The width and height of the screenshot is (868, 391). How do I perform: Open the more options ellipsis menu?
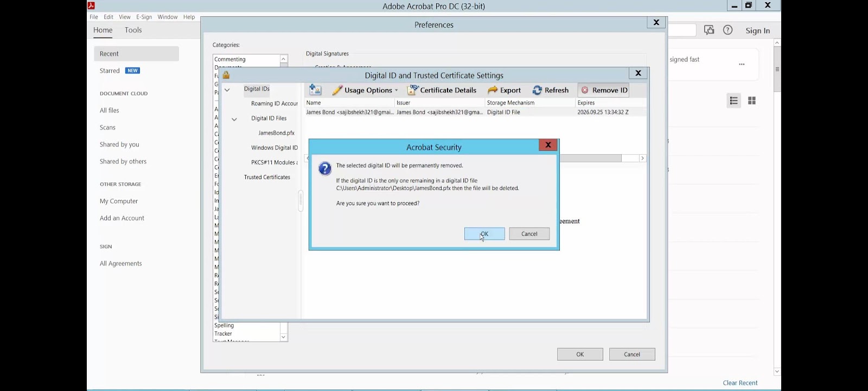[742, 64]
